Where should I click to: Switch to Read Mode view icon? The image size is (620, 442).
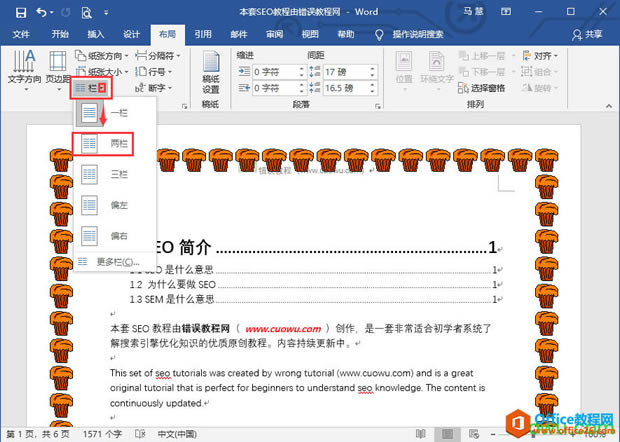click(421, 434)
